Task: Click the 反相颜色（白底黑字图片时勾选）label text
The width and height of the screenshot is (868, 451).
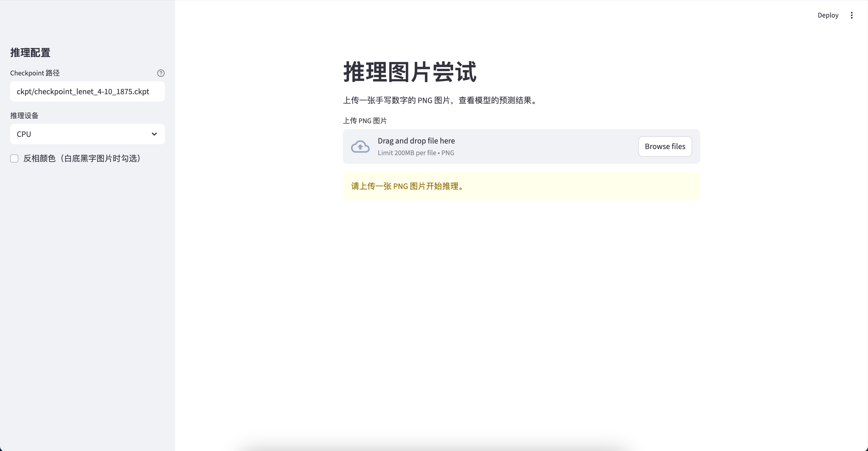Action: tap(82, 158)
